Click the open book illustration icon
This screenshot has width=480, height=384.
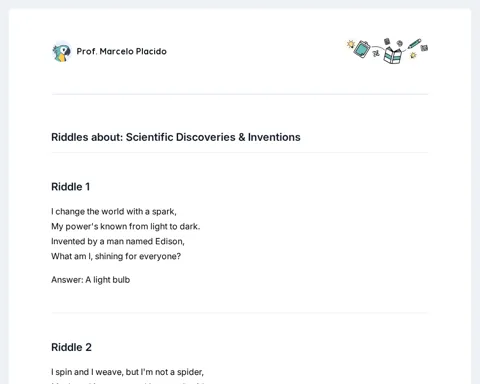tap(392, 55)
